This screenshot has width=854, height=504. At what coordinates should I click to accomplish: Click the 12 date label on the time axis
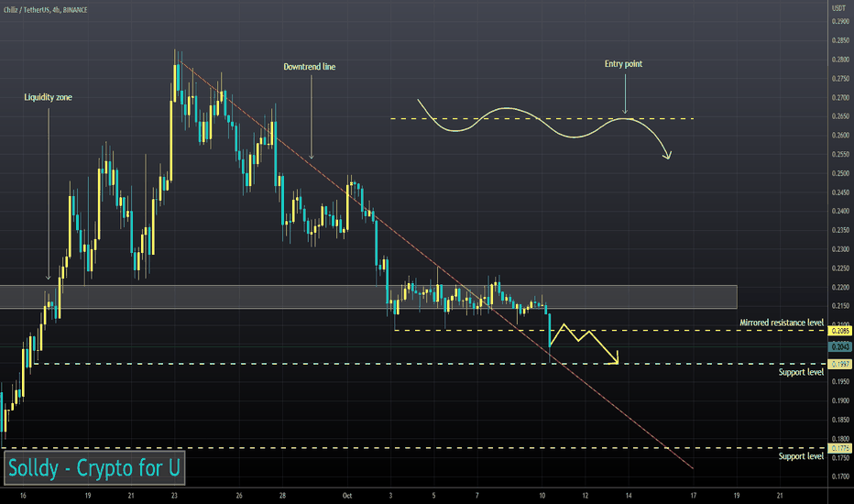click(x=585, y=495)
